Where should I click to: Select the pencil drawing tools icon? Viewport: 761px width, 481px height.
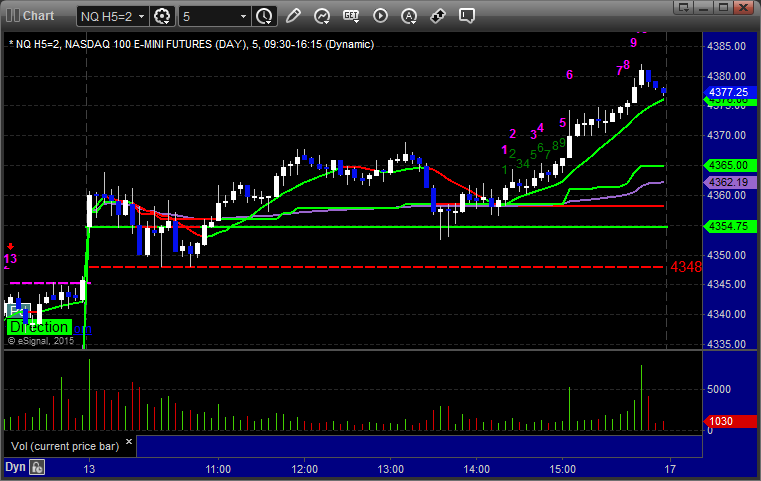[x=293, y=16]
